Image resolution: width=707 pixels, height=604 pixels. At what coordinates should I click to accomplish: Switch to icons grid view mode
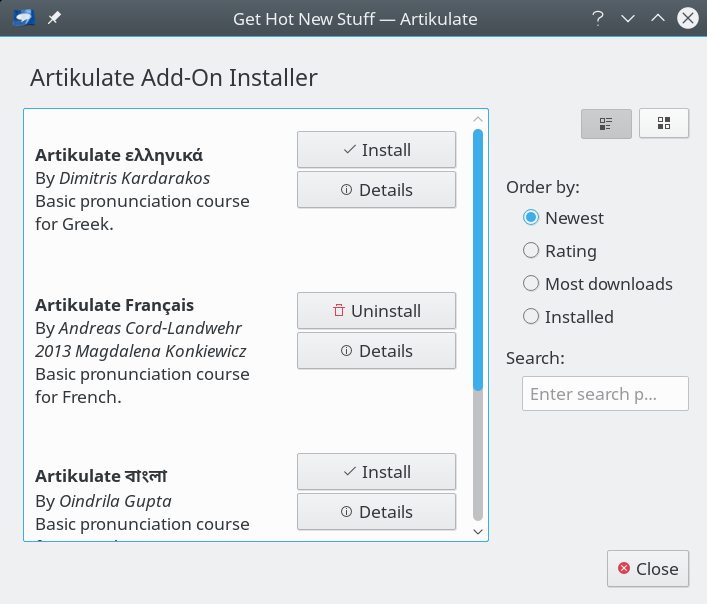[x=664, y=123]
